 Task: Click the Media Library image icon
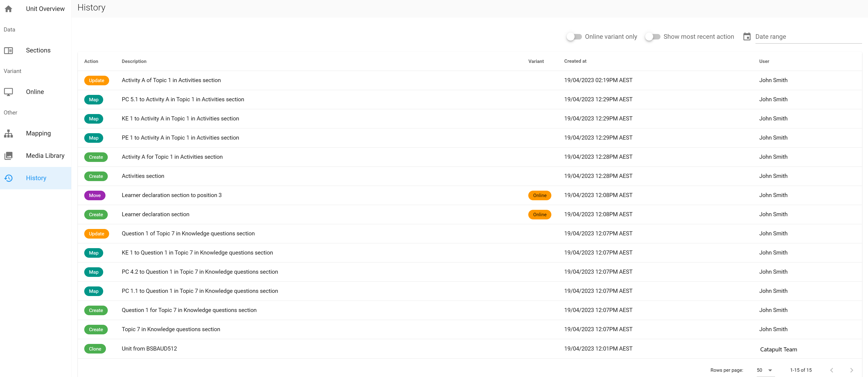pos(8,156)
